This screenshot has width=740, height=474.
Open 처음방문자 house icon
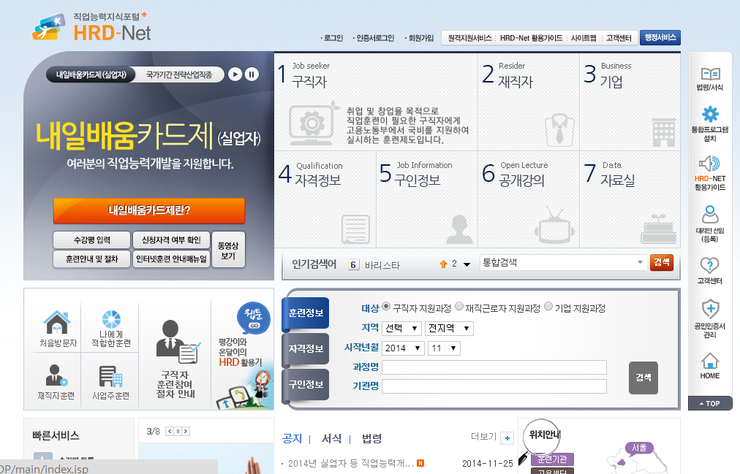(56, 325)
